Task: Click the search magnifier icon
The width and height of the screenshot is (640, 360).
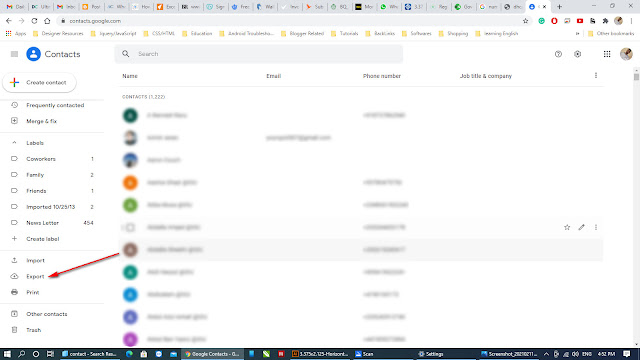Action: (x=126, y=54)
